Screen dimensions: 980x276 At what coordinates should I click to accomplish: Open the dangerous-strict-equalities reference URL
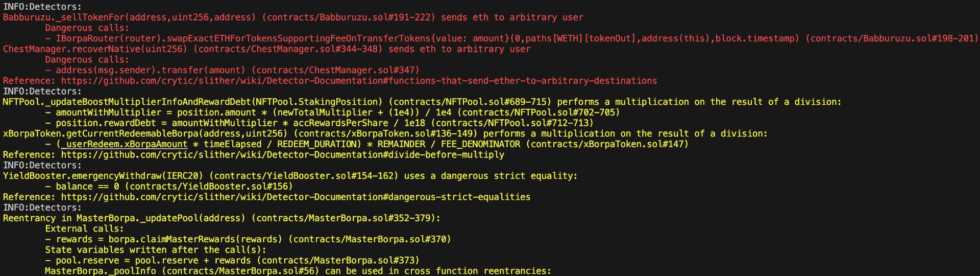(x=296, y=197)
